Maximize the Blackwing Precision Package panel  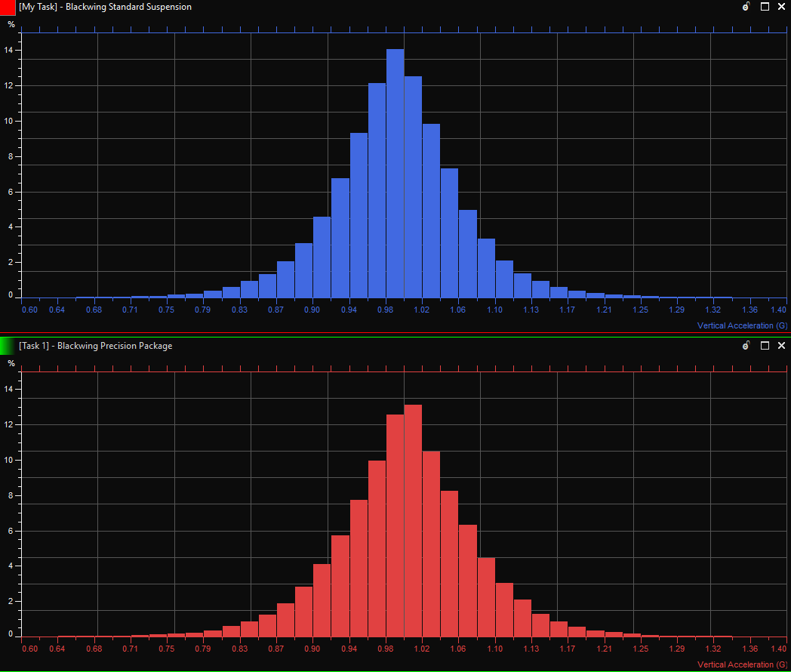(x=765, y=346)
